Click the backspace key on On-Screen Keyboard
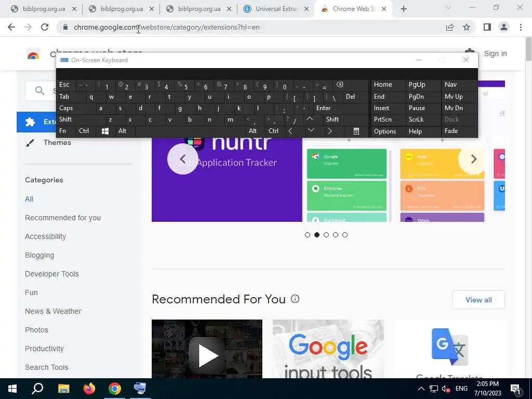Image resolution: width=532 pixels, height=399 pixels. (x=339, y=85)
